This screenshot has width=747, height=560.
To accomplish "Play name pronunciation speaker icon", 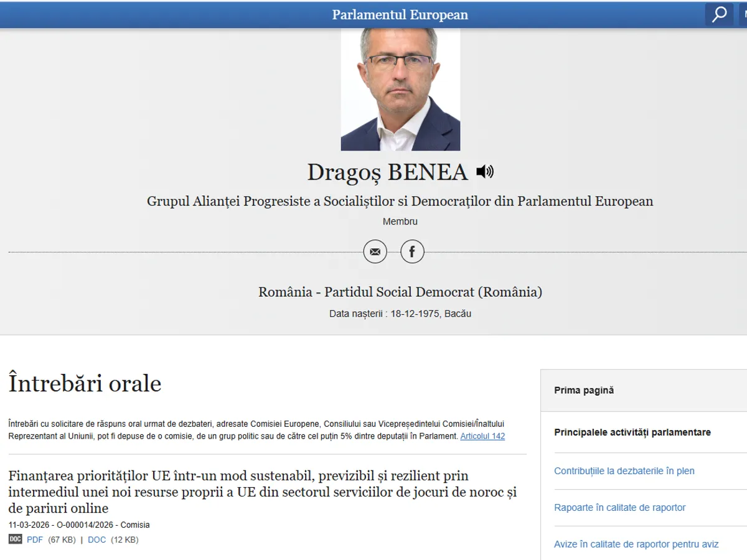I will pos(485,172).
